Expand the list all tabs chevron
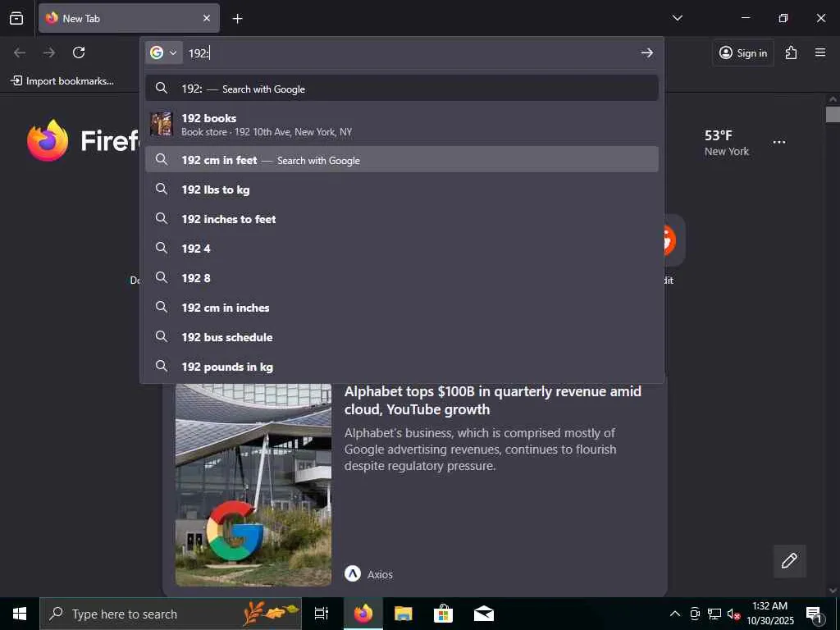The width and height of the screenshot is (840, 630). (677, 18)
